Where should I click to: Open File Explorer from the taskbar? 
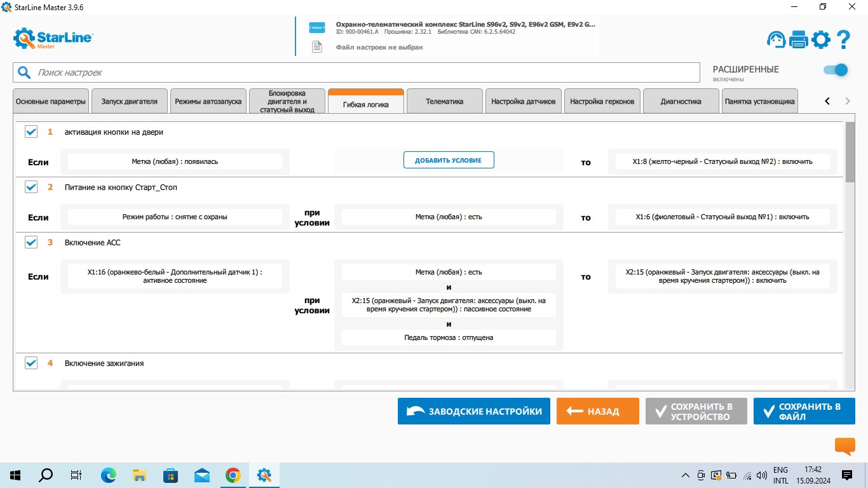pyautogui.click(x=140, y=475)
